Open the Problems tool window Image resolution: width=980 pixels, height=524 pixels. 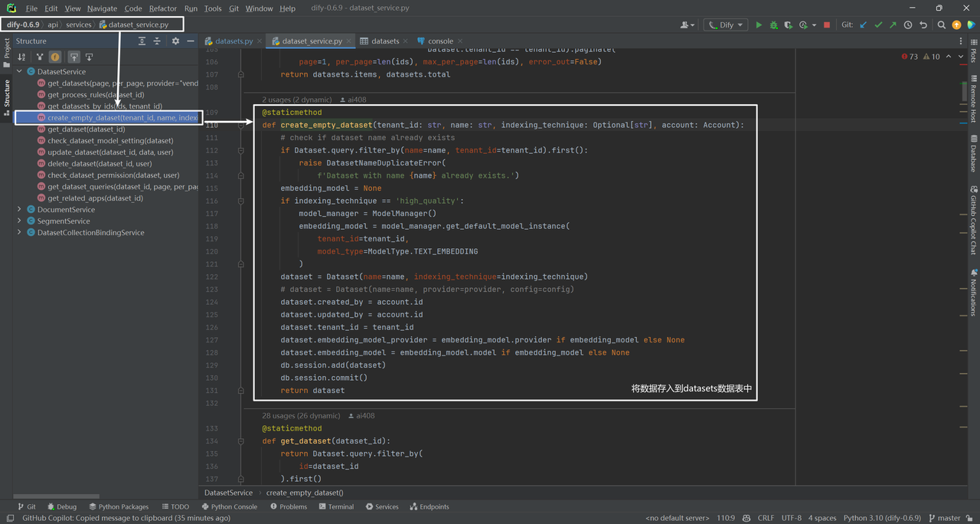pos(289,506)
